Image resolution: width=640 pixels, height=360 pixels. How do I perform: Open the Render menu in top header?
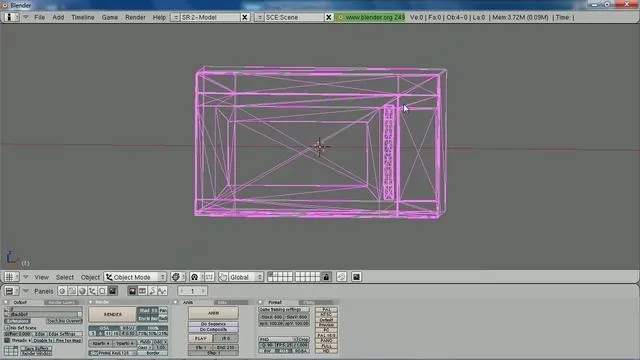pyautogui.click(x=135, y=17)
